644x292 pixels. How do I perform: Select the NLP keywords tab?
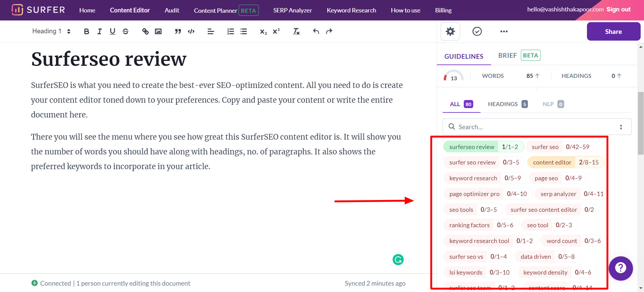(553, 104)
